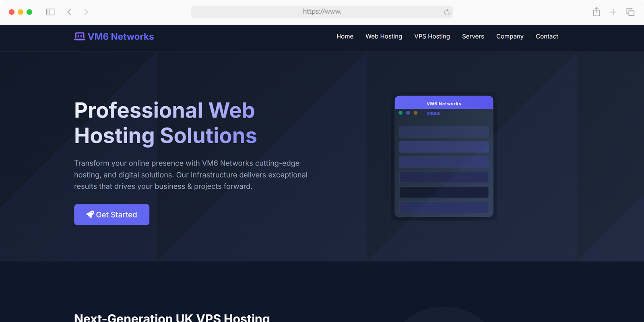
Task: Toggle the browser sidebar panel
Action: pos(50,12)
